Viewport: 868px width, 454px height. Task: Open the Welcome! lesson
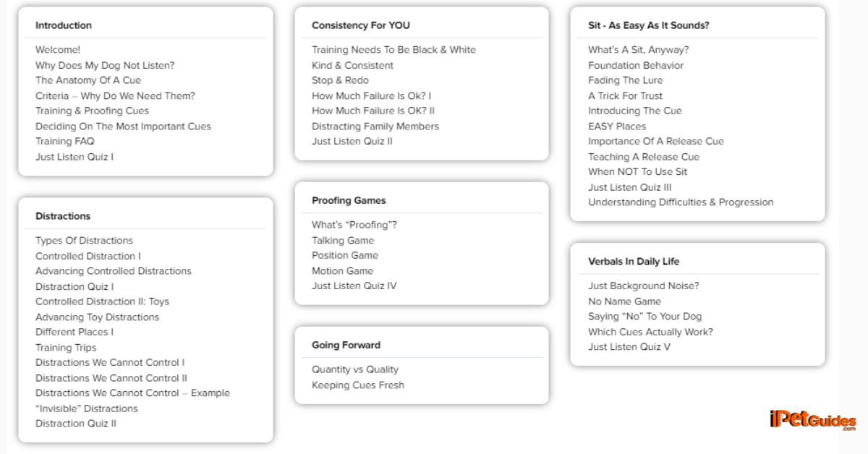click(58, 50)
